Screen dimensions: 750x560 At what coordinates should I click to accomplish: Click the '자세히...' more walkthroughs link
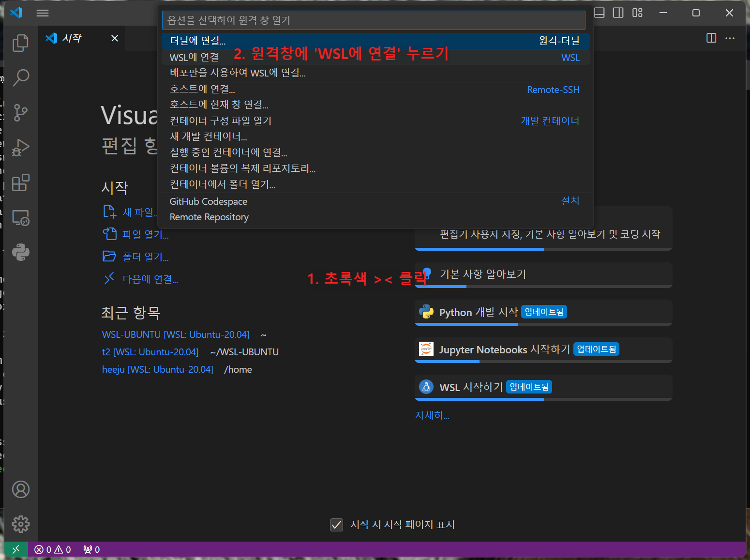tap(432, 415)
